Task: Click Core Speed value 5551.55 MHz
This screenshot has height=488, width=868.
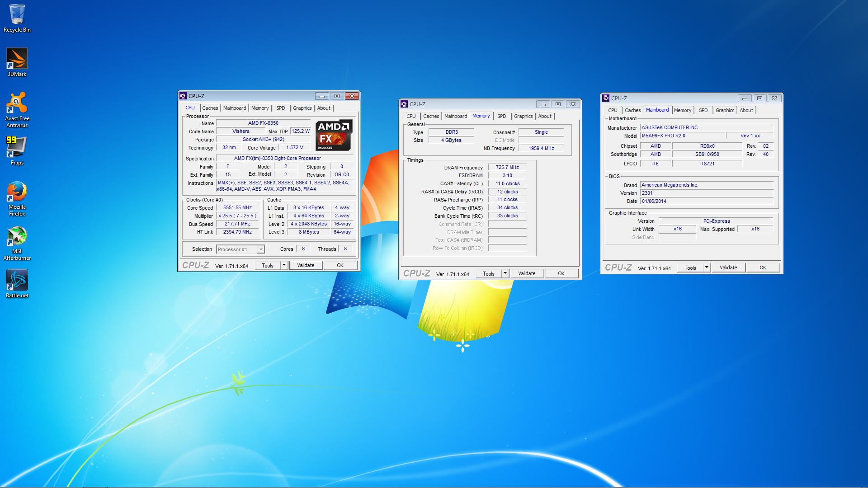Action: [237, 208]
